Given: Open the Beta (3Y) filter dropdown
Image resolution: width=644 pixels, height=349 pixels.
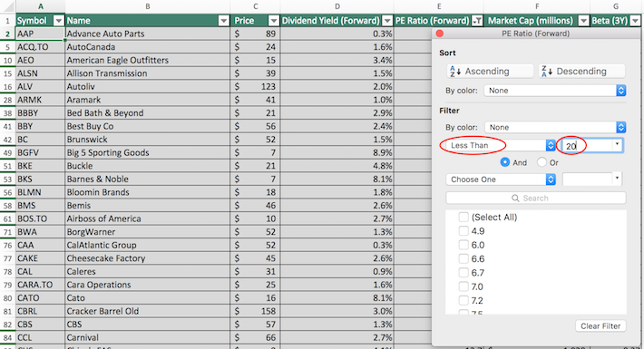Looking at the screenshot, I should [635, 21].
